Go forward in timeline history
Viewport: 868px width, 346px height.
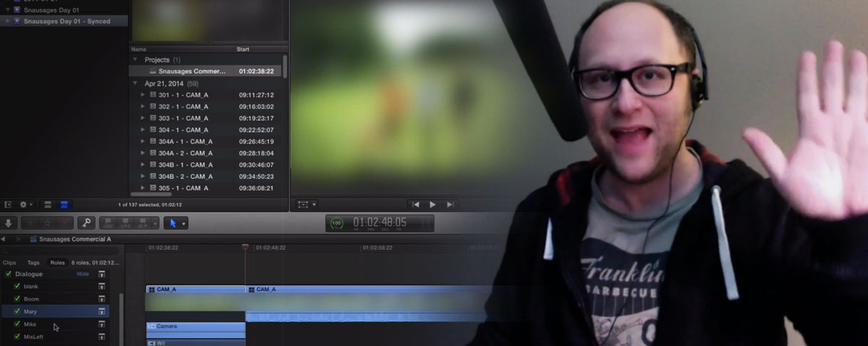tap(20, 239)
